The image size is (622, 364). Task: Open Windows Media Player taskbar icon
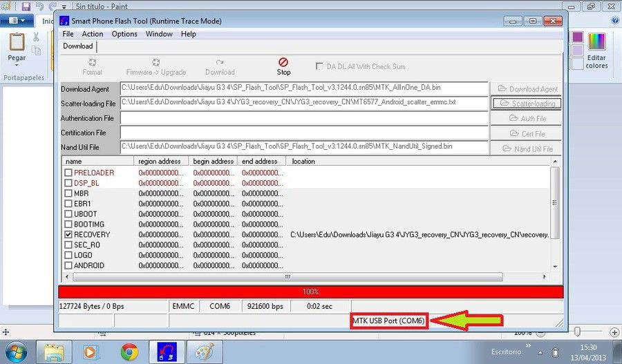(x=92, y=352)
